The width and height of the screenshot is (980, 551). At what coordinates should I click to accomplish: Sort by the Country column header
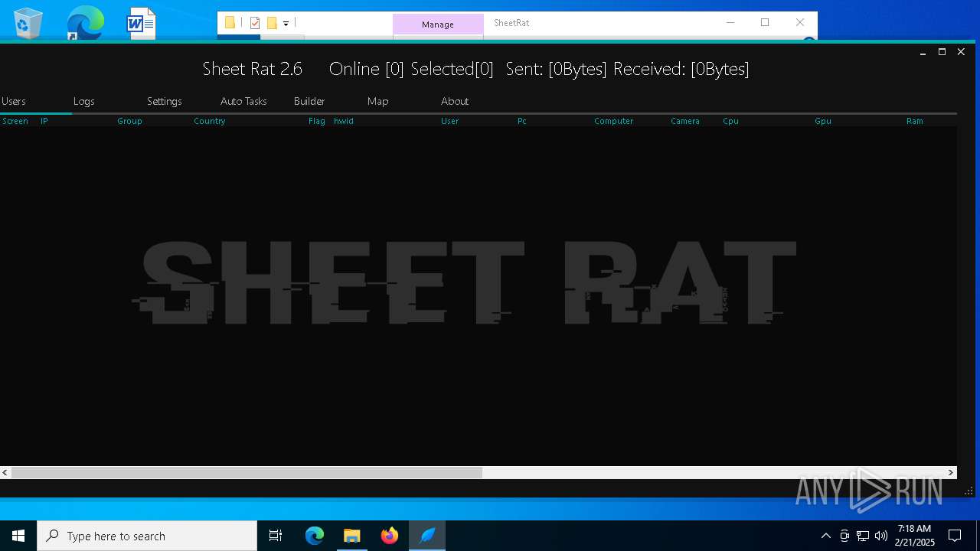(x=209, y=121)
